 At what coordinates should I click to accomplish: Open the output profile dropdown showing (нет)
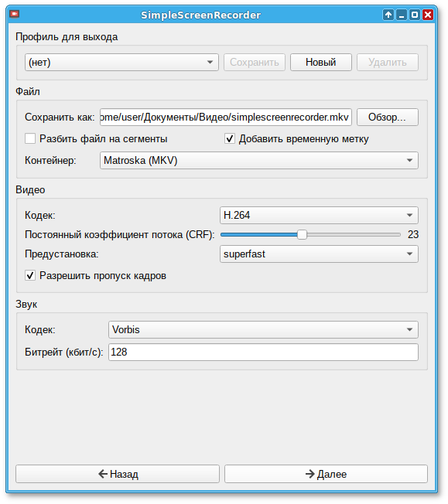point(121,62)
